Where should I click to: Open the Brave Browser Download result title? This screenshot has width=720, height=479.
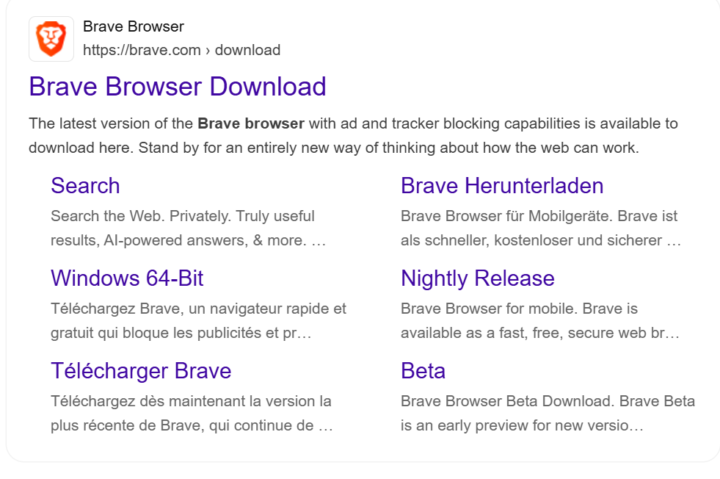[x=177, y=86]
